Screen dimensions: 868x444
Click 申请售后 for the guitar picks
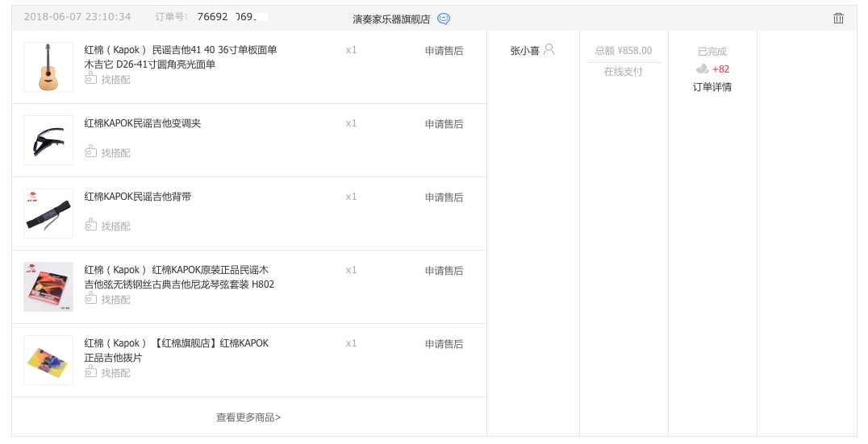444,344
